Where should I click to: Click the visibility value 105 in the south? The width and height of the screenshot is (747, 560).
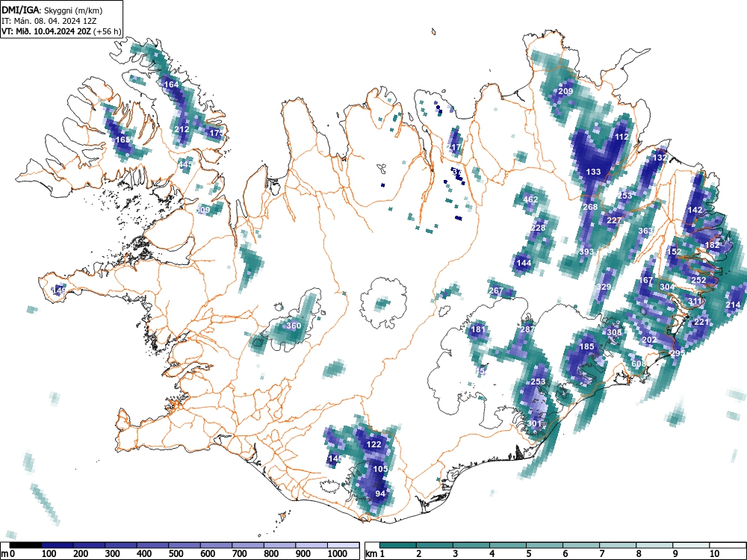pyautogui.click(x=380, y=469)
